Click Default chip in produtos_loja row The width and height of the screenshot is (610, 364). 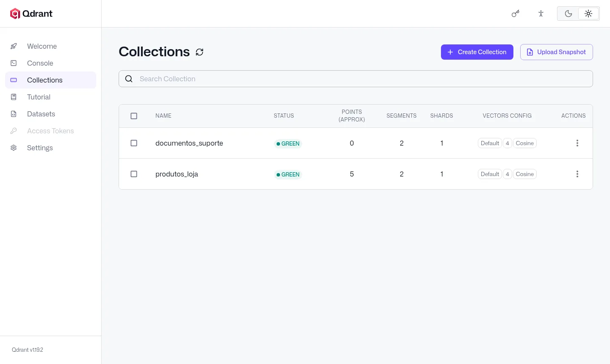point(490,174)
